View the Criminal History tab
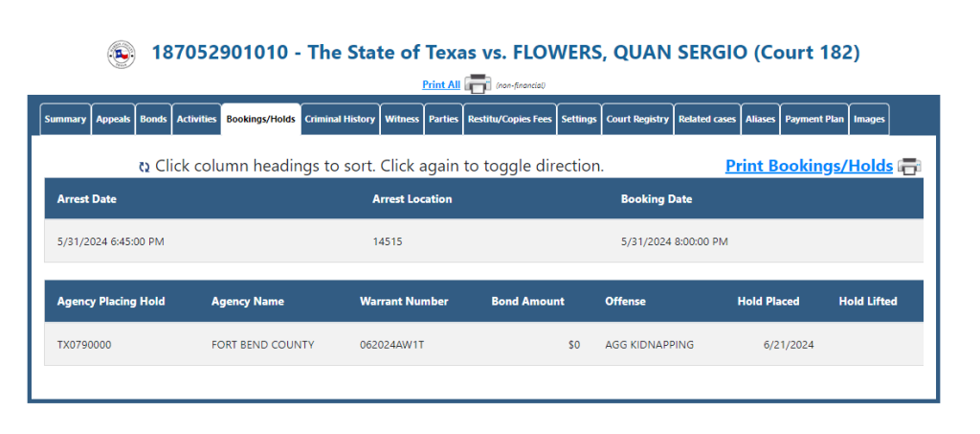Screen dimensions: 980x434 pos(340,120)
